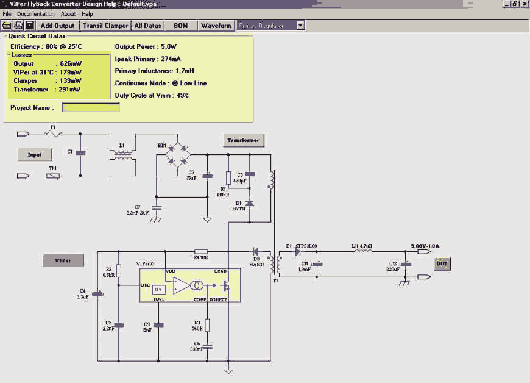This screenshot has height=383, width=530.
Task: Select the clamper diode D1 symbol
Action: pyautogui.click(x=249, y=203)
